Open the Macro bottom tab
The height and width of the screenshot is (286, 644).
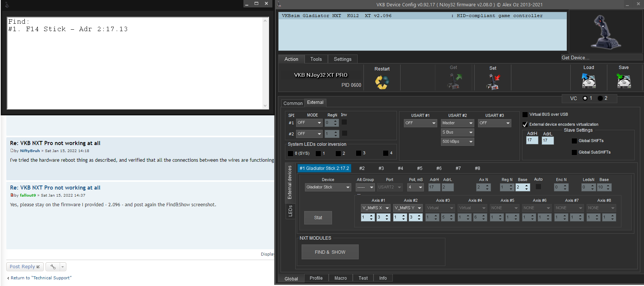point(341,278)
